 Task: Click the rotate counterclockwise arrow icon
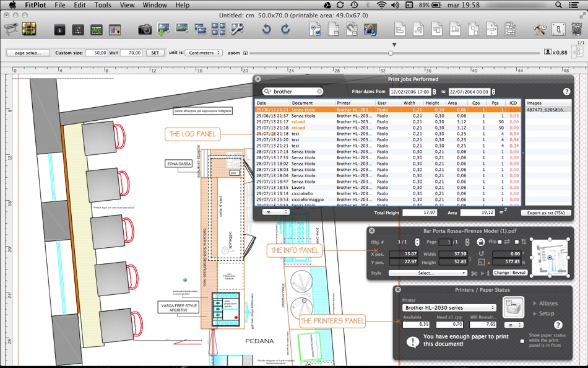pos(267,28)
